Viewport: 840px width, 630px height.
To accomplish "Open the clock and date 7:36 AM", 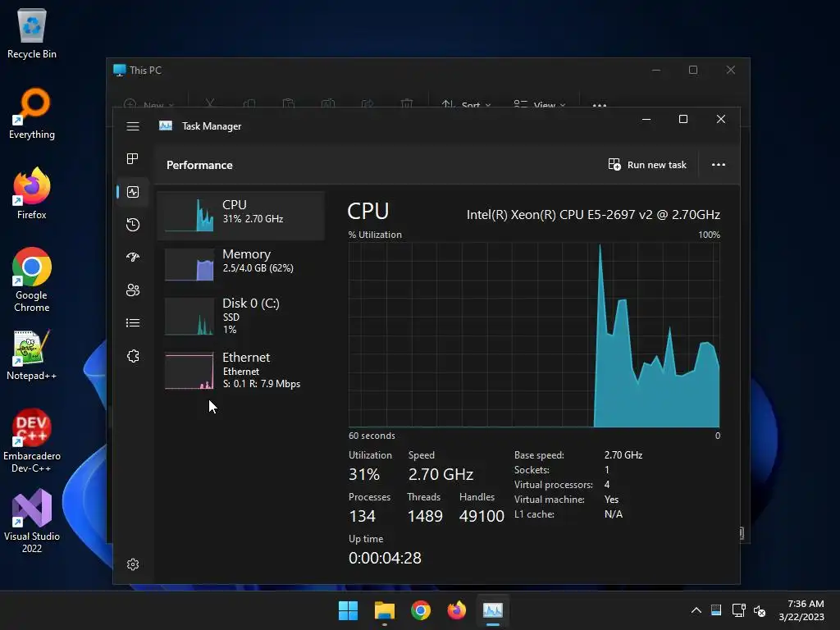I will coord(802,610).
